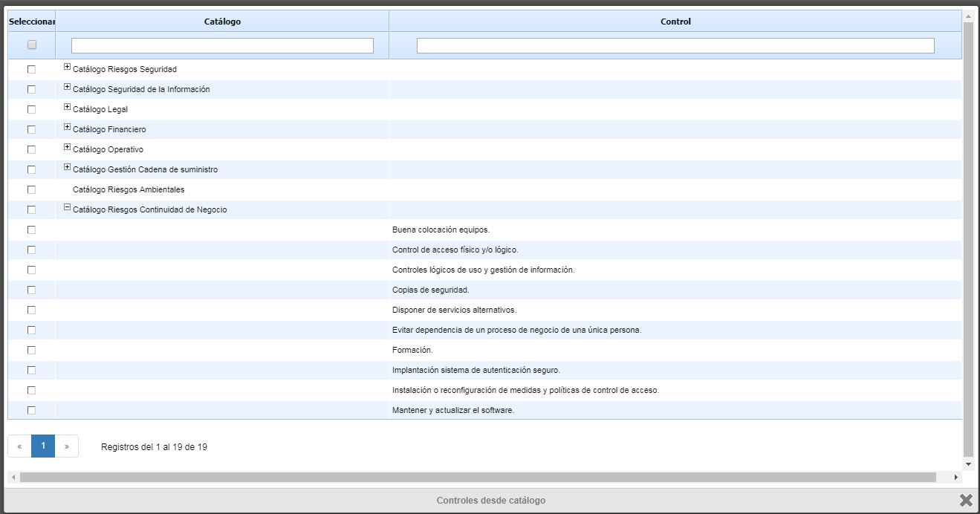Image resolution: width=980 pixels, height=514 pixels.
Task: Click the next page » button
Action: (x=66, y=446)
